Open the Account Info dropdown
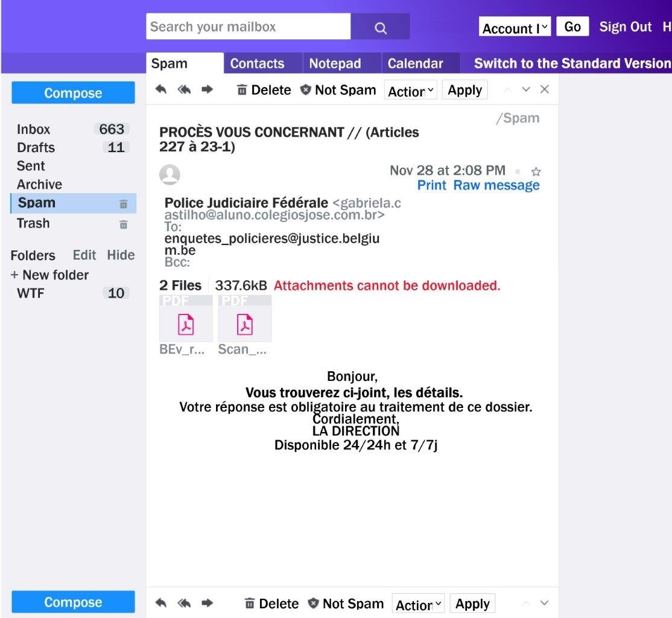 pos(515,27)
